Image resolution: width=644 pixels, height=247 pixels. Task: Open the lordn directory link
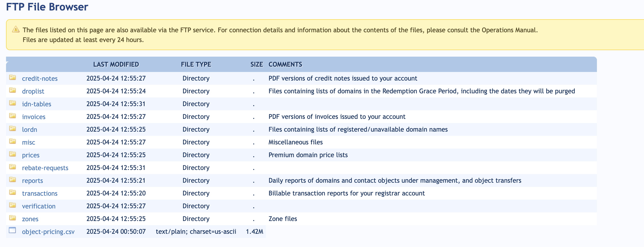[x=29, y=130]
